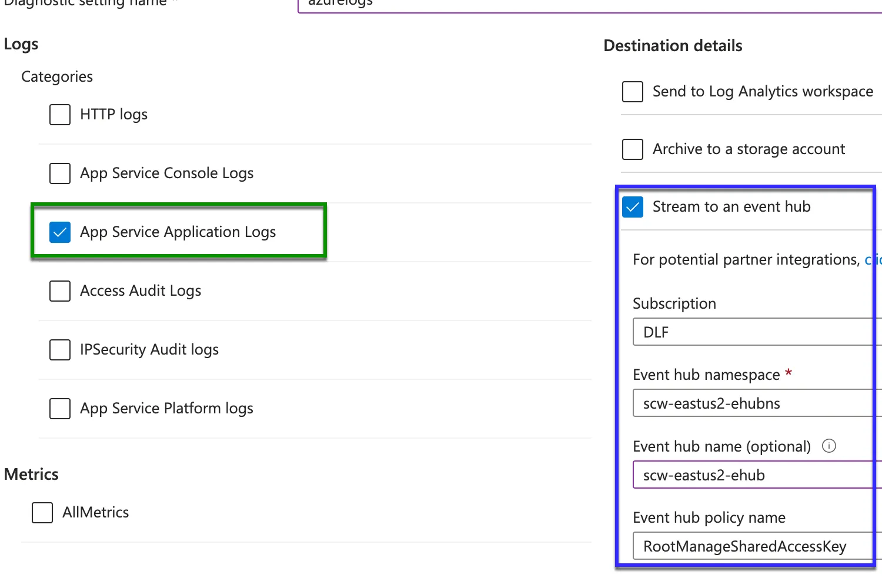This screenshot has height=588, width=882.
Task: Click the Destination details heading
Action: coord(673,46)
